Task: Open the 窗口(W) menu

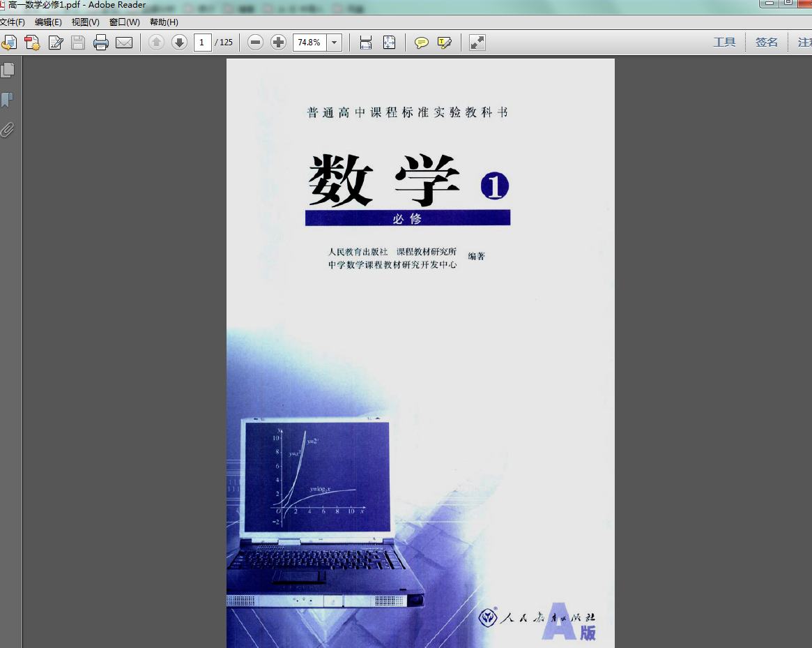Action: pos(124,22)
